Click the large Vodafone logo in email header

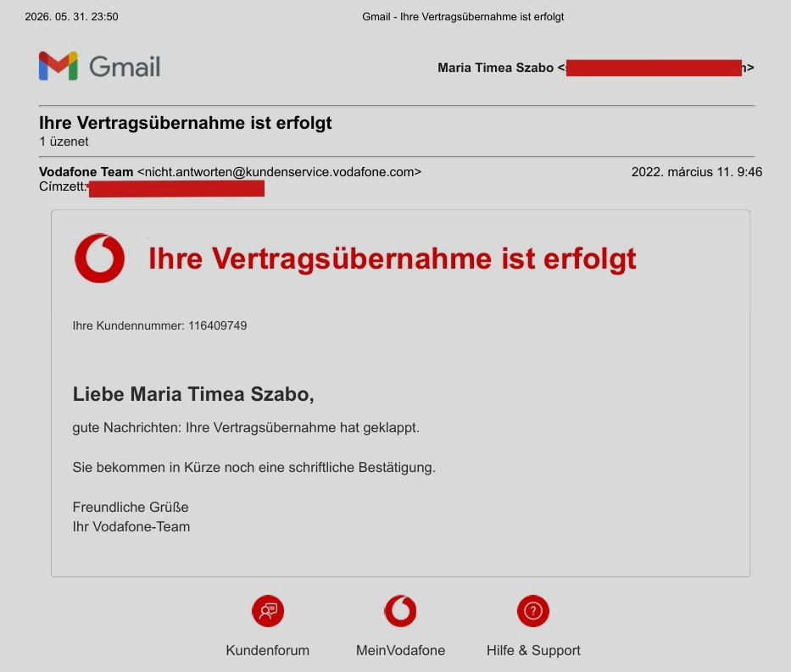pos(99,258)
